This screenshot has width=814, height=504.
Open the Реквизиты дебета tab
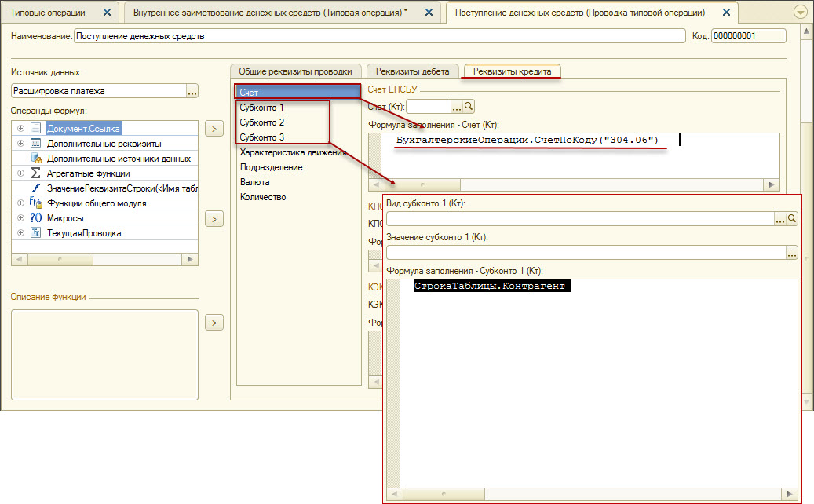pos(413,71)
